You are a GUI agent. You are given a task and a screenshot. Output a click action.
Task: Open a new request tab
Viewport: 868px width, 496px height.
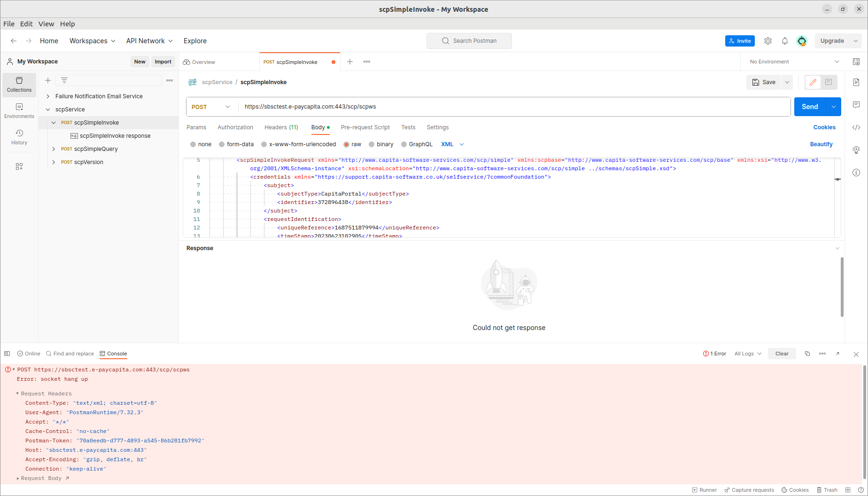coord(350,62)
